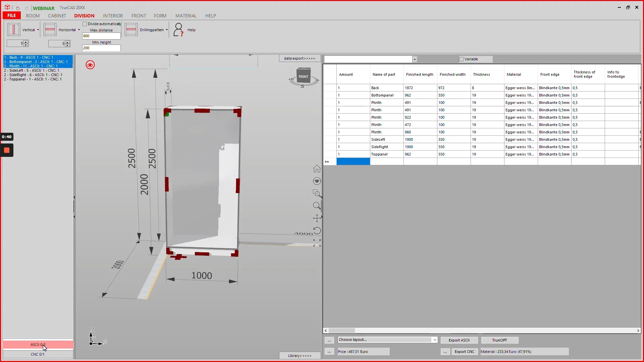Viewport: 644px width, 362px height.
Task: Click the fit-to-screen arrows icon
Action: [x=317, y=243]
